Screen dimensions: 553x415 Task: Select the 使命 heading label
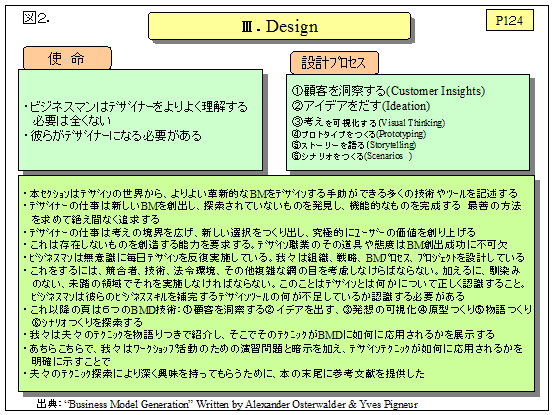(x=67, y=58)
